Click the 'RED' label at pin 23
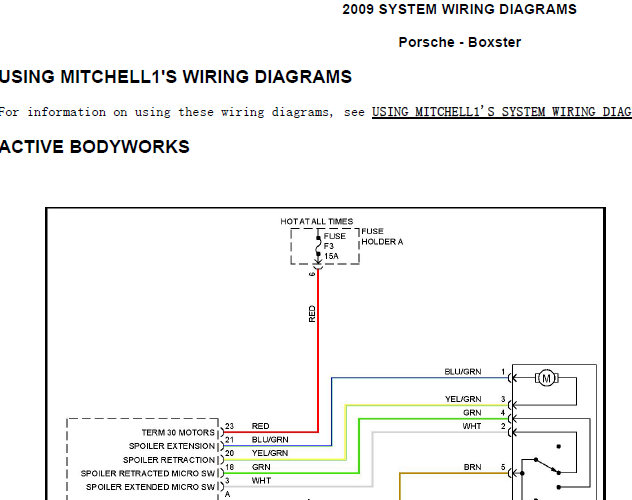 [260, 426]
